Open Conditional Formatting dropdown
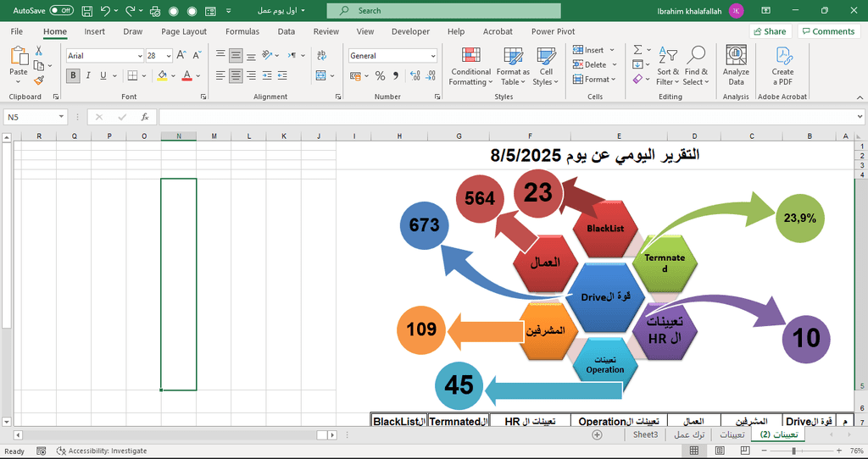This screenshot has height=459, width=868. click(470, 65)
